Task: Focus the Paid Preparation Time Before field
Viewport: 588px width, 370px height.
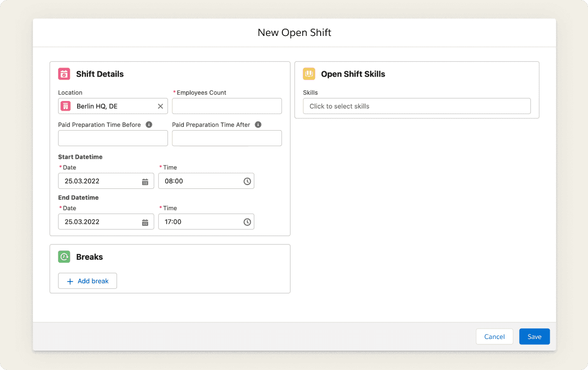Action: pos(113,138)
